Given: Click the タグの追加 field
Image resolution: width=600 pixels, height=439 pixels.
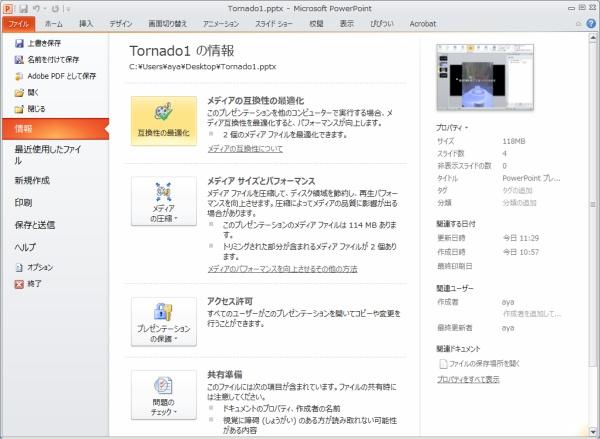Looking at the screenshot, I should pos(517,191).
